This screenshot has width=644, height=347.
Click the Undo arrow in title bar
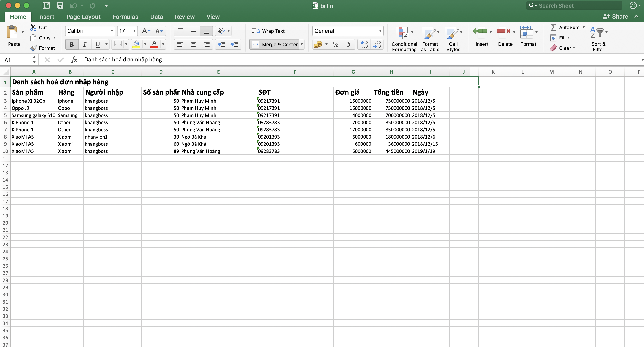tap(74, 5)
